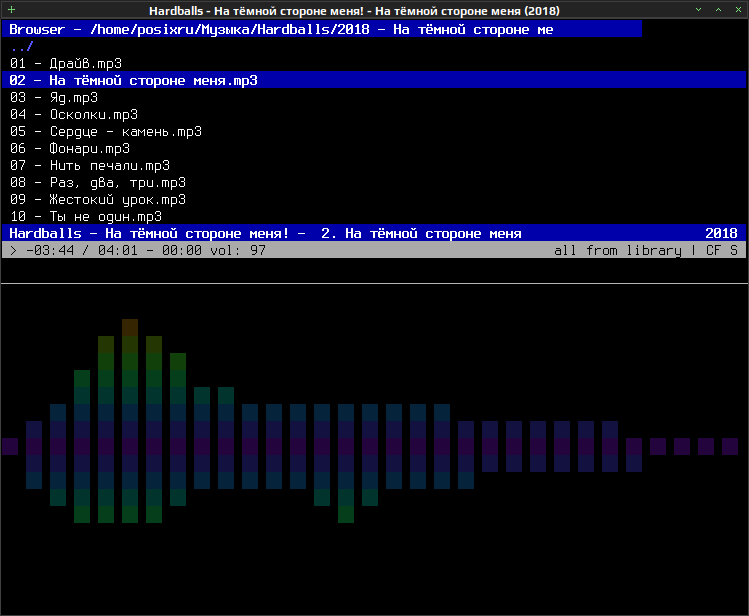749x616 pixels.
Task: Click the S shuffle flag in status line
Action: click(734, 251)
